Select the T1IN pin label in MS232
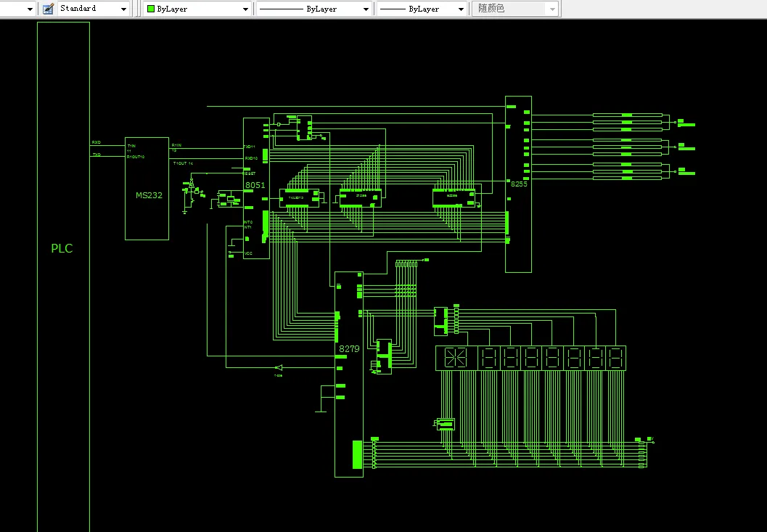This screenshot has height=532, width=767. (131, 146)
